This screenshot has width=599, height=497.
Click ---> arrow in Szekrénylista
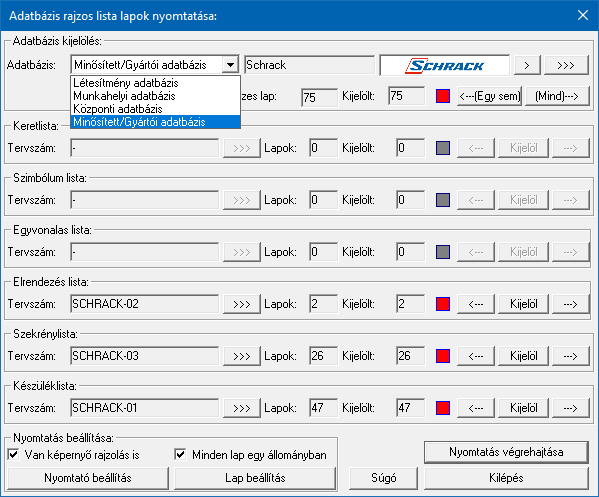tap(570, 356)
